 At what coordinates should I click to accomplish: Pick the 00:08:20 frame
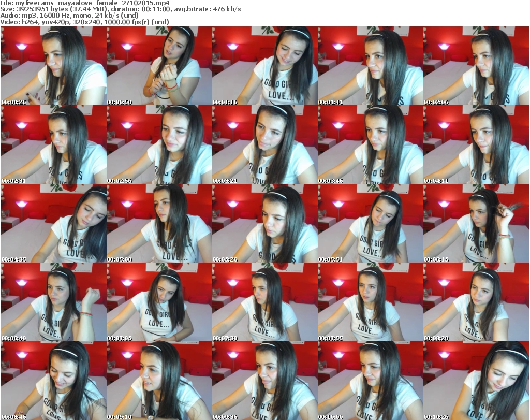pyautogui.click(x=476, y=302)
